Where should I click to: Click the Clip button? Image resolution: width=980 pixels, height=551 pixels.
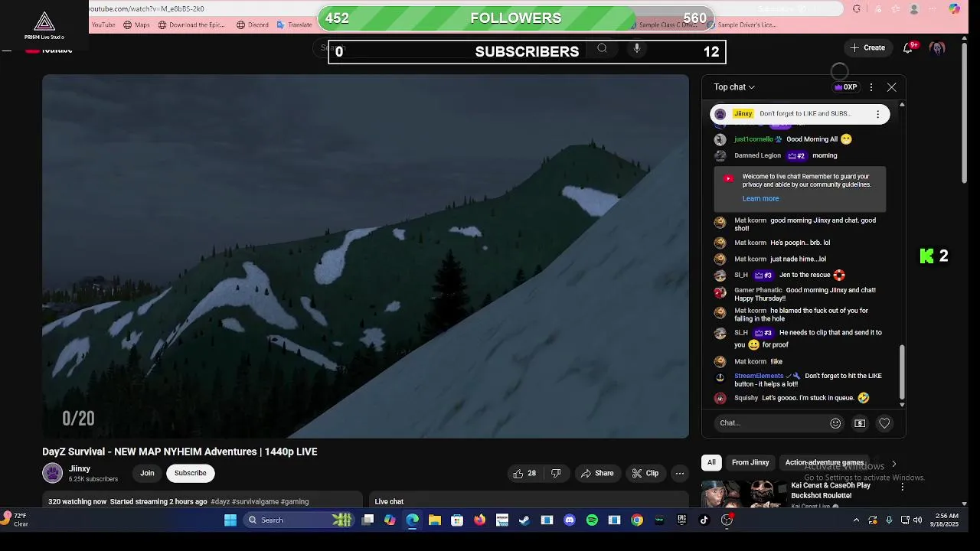[x=645, y=474]
